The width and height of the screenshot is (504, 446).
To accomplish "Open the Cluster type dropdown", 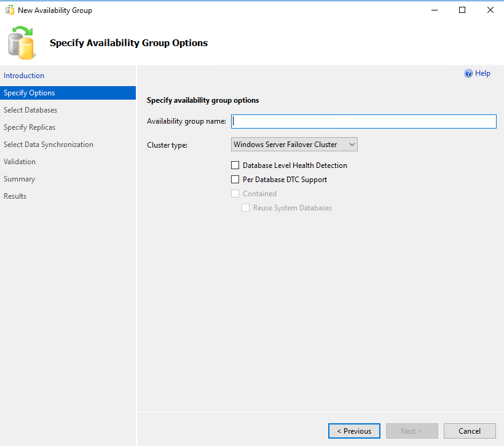I will coord(294,145).
